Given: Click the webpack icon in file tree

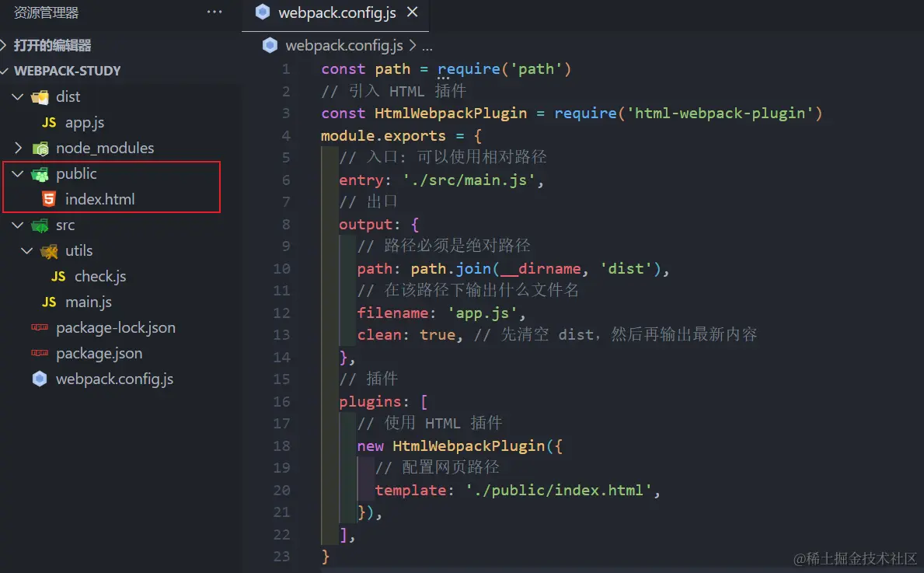Looking at the screenshot, I should coord(40,379).
